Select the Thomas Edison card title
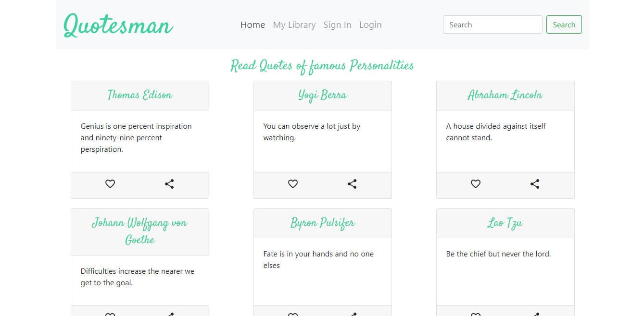 (x=140, y=95)
